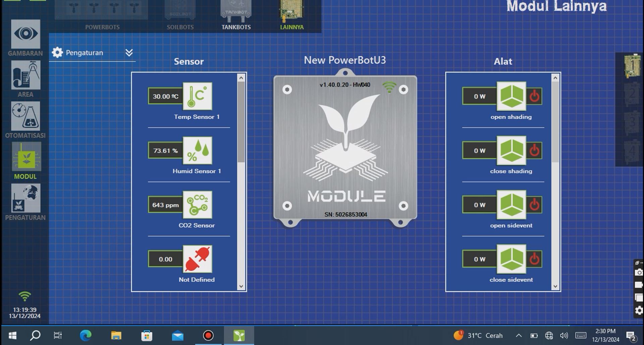644x345 pixels.
Task: Open the Area section icon
Action: click(x=25, y=75)
